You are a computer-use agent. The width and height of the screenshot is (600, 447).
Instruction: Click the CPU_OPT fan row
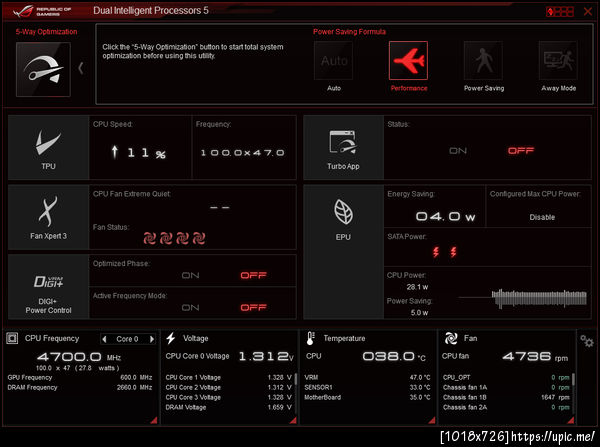(506, 377)
